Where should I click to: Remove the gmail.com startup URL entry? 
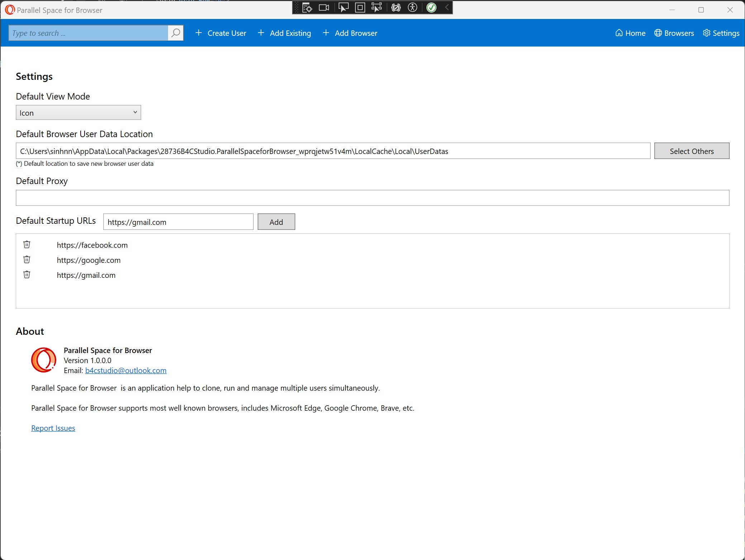(x=27, y=275)
